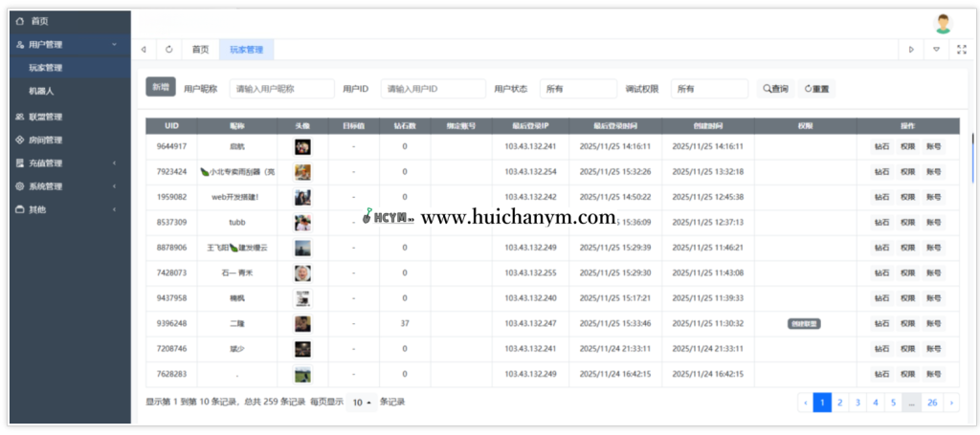Viewport: 980px width, 435px height.
Task: Select 机器人 in the sidebar submenu
Action: pyautogui.click(x=41, y=91)
